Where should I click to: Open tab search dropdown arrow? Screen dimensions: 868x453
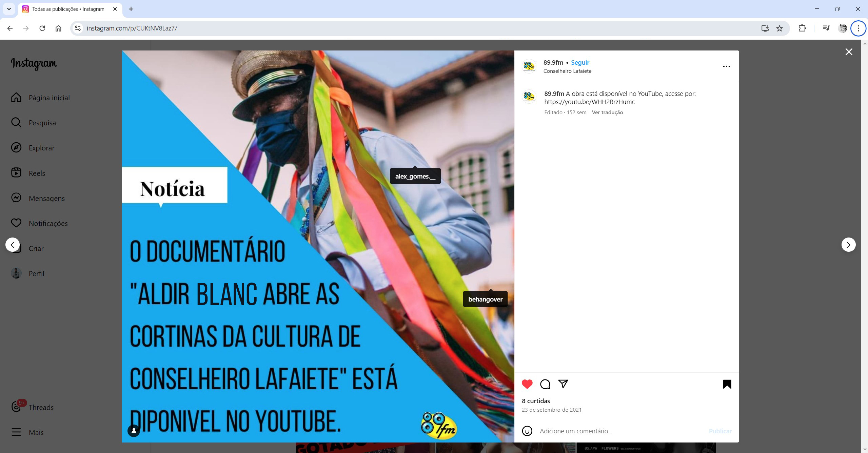pos(9,9)
